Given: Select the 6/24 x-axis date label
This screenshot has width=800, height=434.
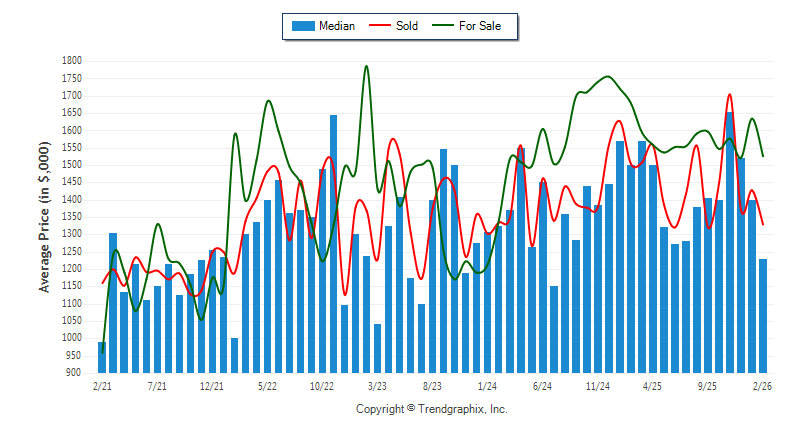Looking at the screenshot, I should [542, 385].
